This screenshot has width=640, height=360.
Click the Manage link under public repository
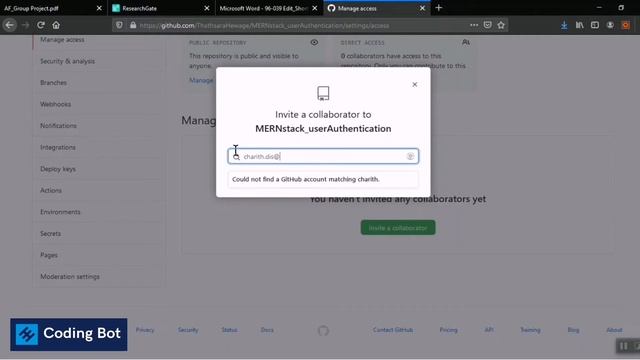pos(201,80)
